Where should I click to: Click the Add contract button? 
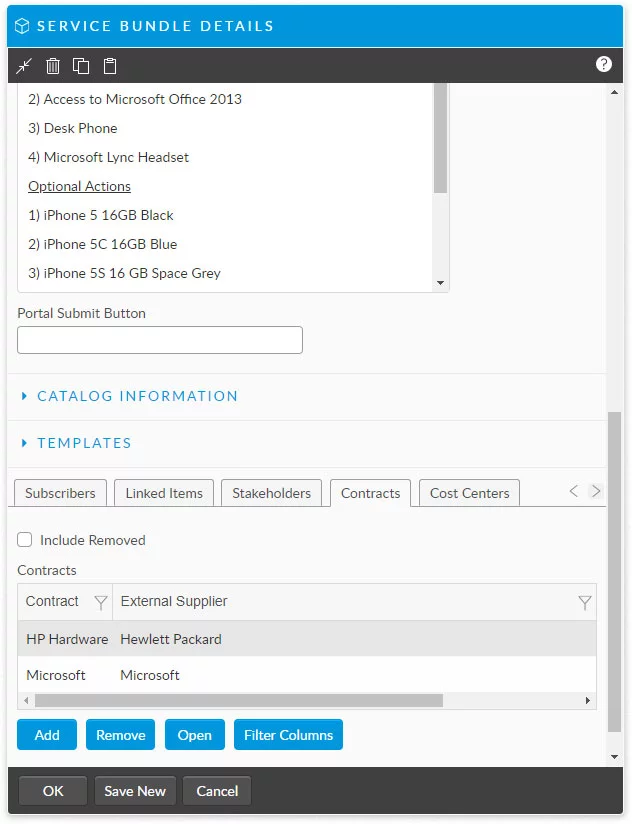pos(47,735)
